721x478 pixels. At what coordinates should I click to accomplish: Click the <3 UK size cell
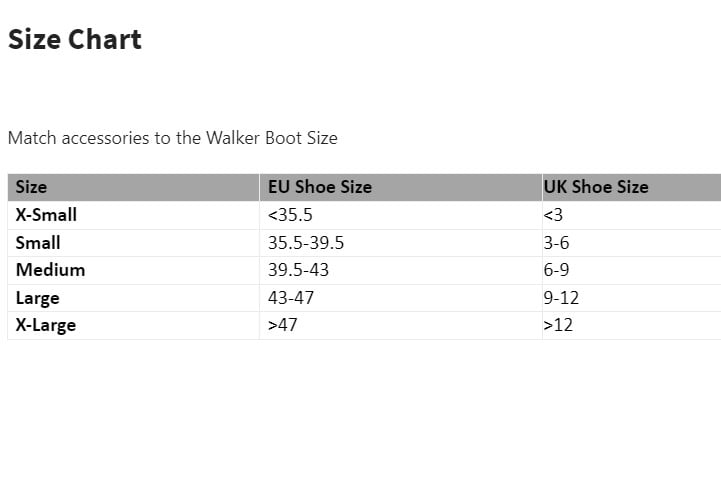[553, 215]
